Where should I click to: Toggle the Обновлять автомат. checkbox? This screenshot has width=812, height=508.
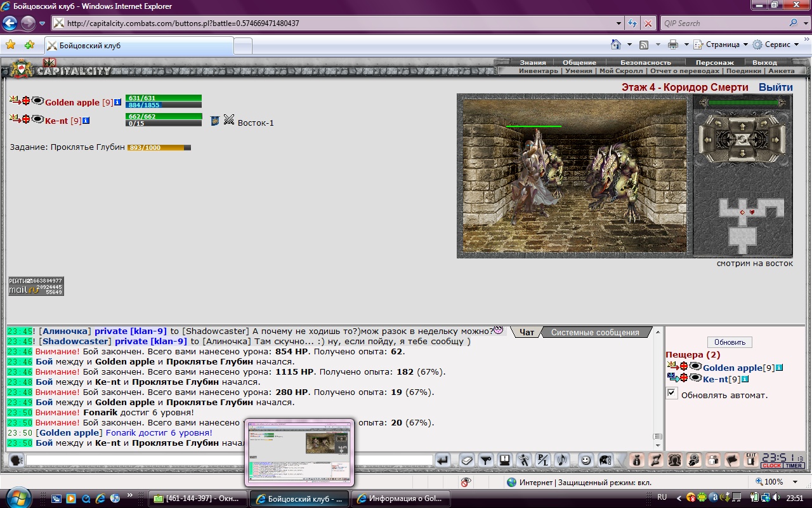tap(672, 394)
